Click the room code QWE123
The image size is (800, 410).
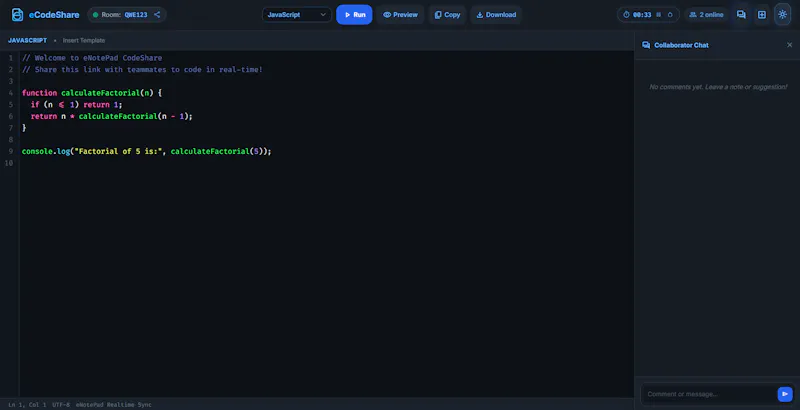[136, 15]
